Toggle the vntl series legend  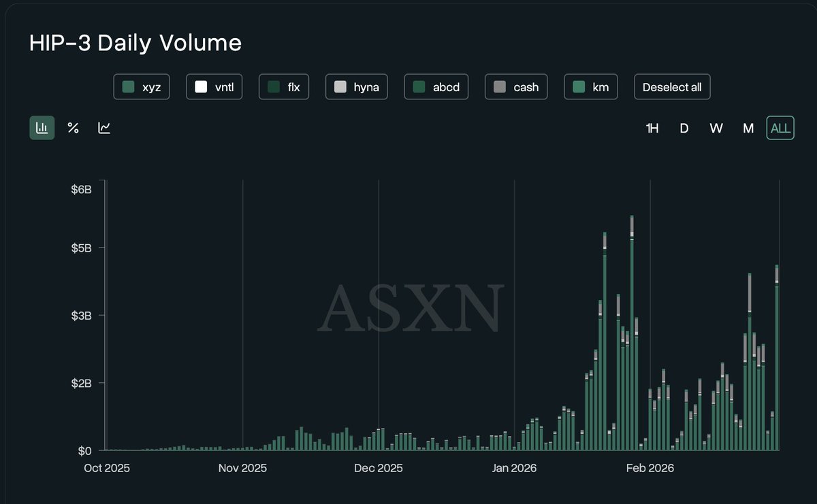tap(214, 87)
